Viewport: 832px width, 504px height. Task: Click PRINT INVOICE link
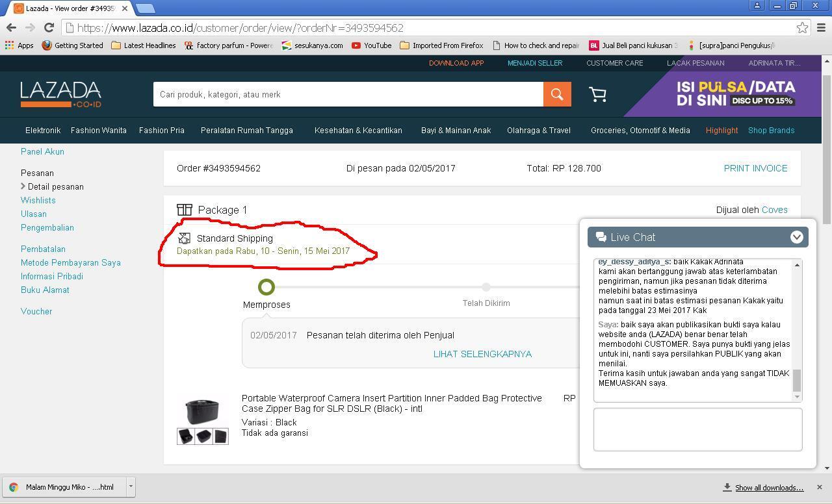tap(755, 168)
